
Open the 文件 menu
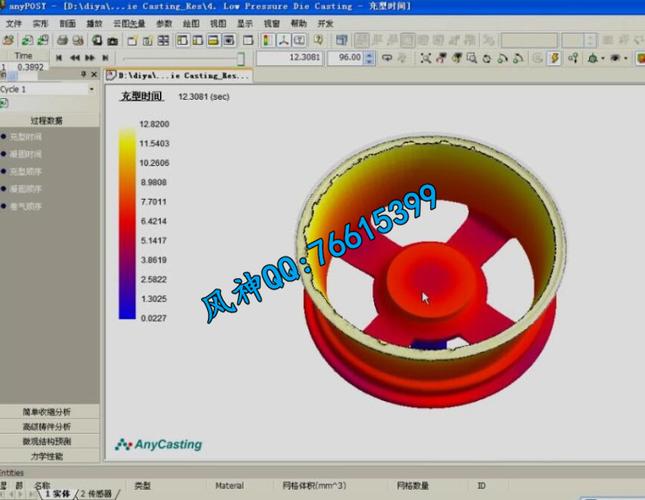[14, 23]
